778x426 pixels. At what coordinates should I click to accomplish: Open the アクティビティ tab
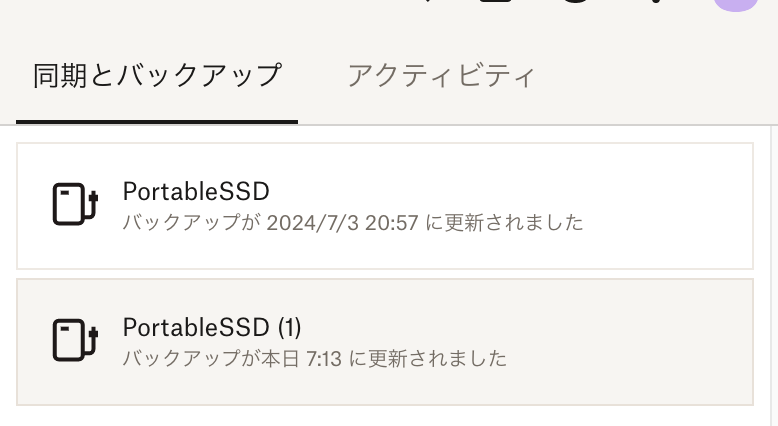[x=441, y=76]
